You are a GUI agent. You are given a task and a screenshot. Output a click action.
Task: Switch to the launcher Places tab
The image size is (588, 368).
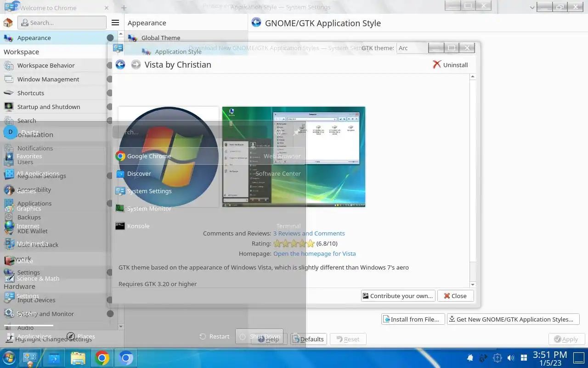pyautogui.click(x=81, y=336)
